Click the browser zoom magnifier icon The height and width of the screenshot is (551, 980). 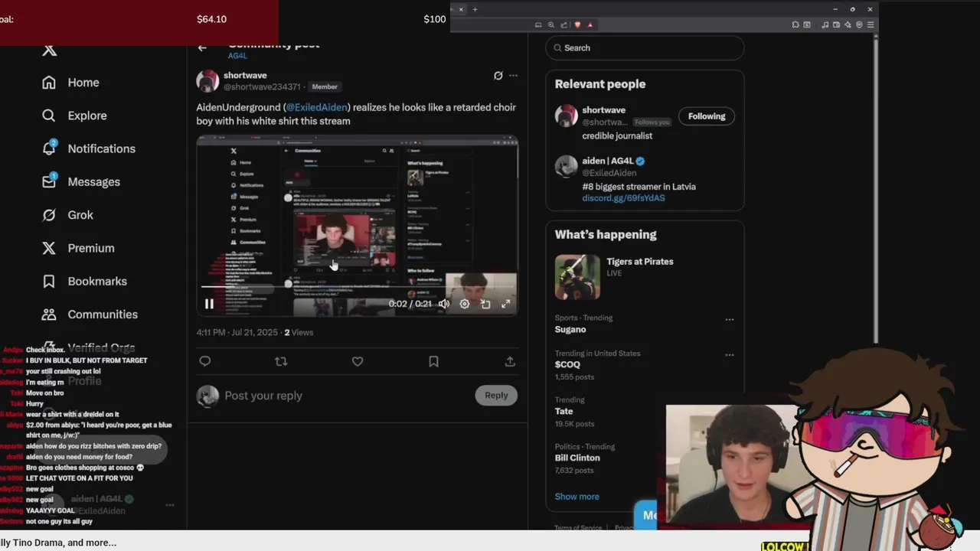point(551,24)
